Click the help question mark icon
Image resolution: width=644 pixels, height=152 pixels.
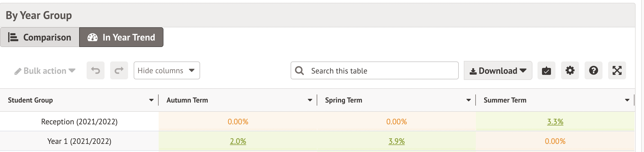pos(593,70)
